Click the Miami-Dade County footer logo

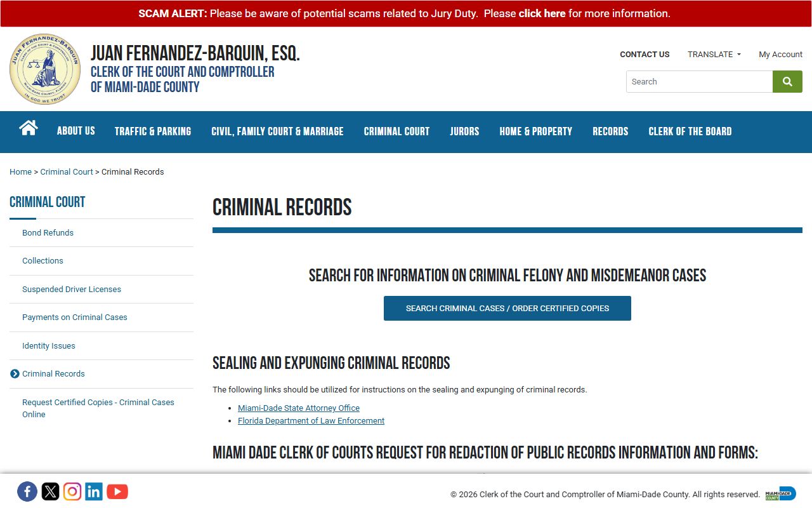[x=780, y=493]
